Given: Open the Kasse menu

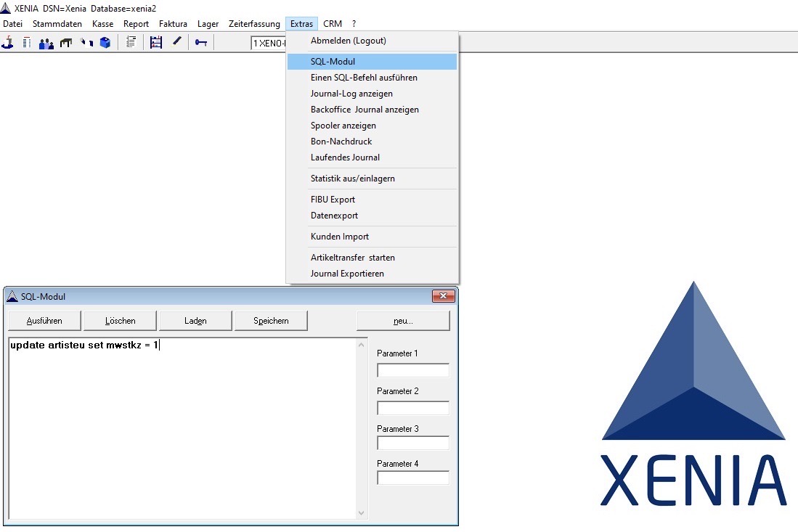Looking at the screenshot, I should (103, 23).
